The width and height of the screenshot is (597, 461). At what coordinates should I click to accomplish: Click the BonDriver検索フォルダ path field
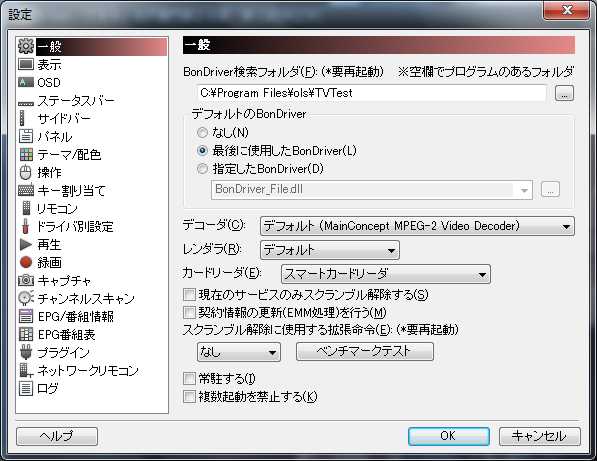point(372,93)
